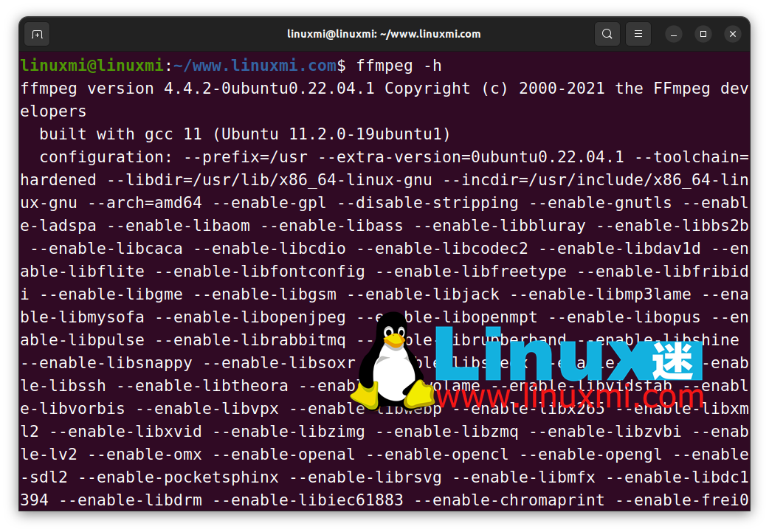Click the '--enable-pocketsphinx' option
The width and height of the screenshot is (769, 532).
click(x=179, y=477)
